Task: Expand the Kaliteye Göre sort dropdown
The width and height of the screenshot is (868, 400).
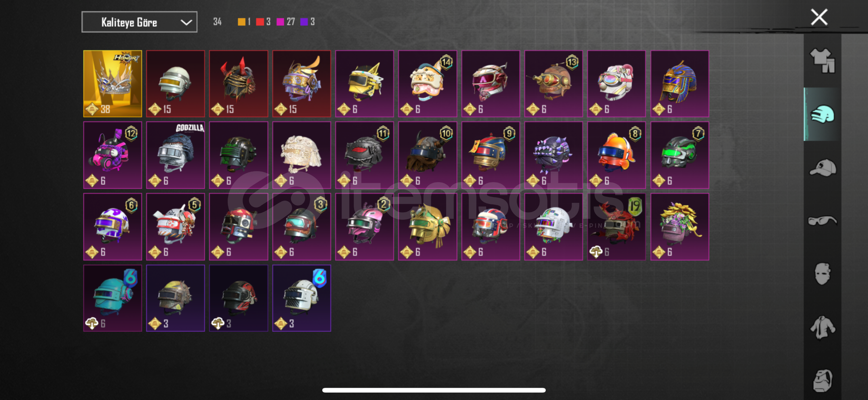Action: tap(139, 22)
